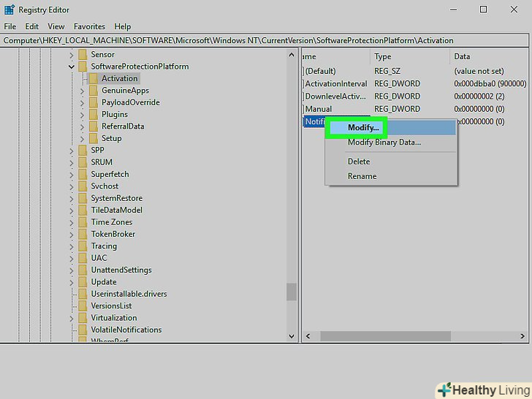Select the Activation folder icon
The width and height of the screenshot is (532, 399).
[94, 78]
